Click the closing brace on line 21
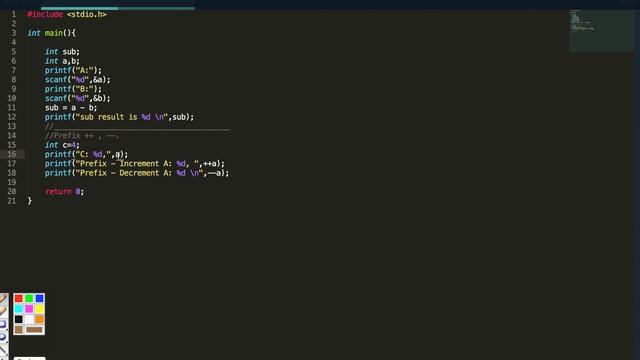This screenshot has height=360, width=640. point(29,201)
